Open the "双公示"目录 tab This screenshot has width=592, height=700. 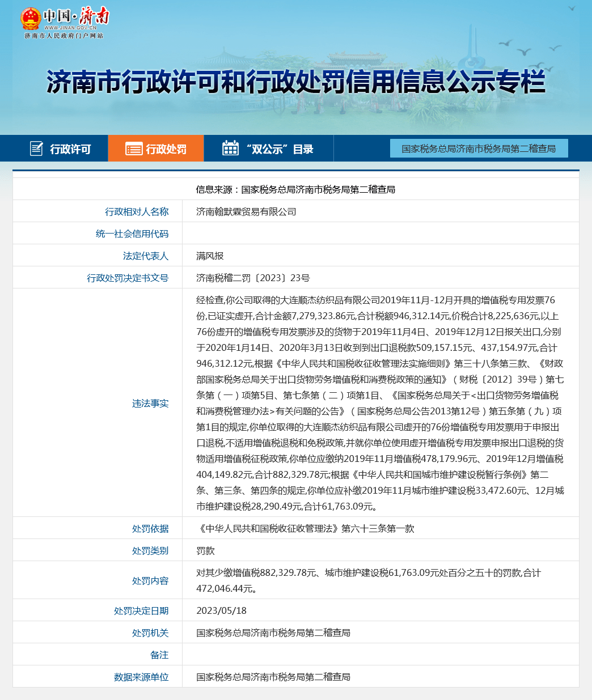coord(269,148)
